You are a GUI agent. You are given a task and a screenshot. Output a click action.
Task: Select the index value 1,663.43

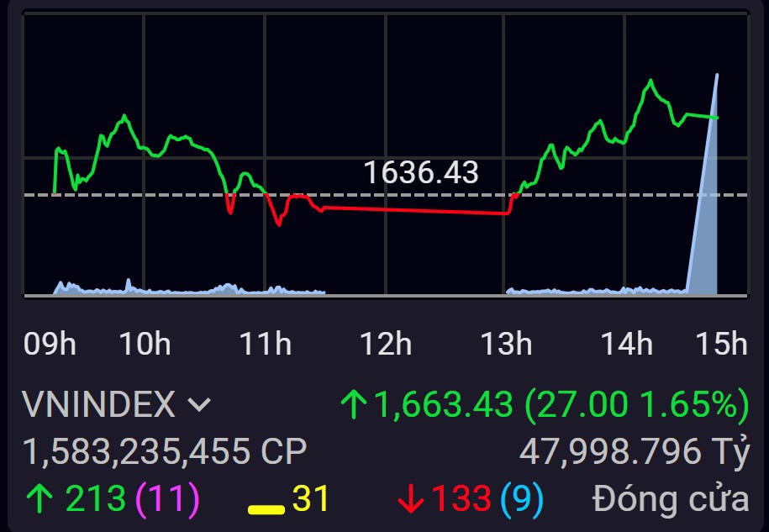pos(443,405)
